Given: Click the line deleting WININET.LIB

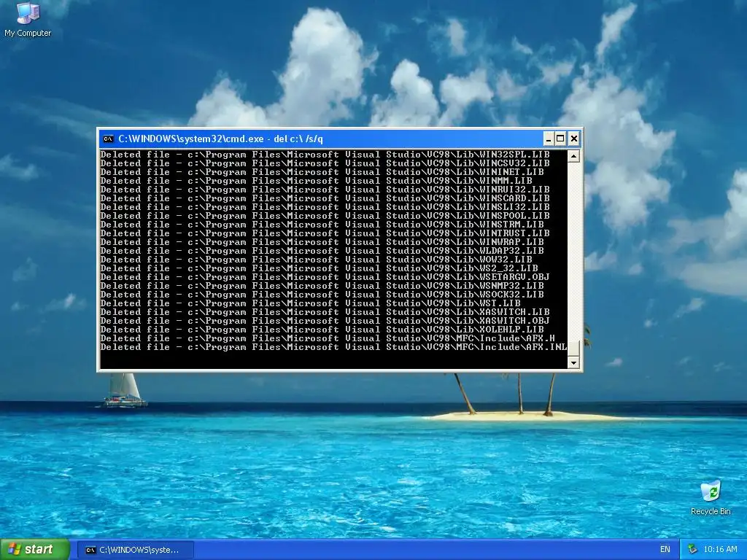Looking at the screenshot, I should point(322,172).
